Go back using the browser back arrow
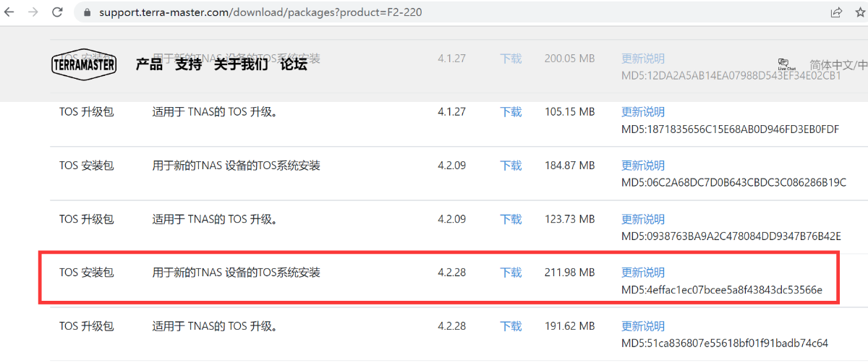The width and height of the screenshot is (868, 363). coord(9,12)
